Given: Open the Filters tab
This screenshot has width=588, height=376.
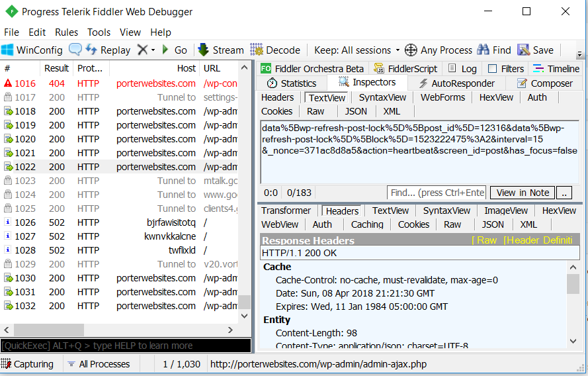Looking at the screenshot, I should [x=506, y=69].
